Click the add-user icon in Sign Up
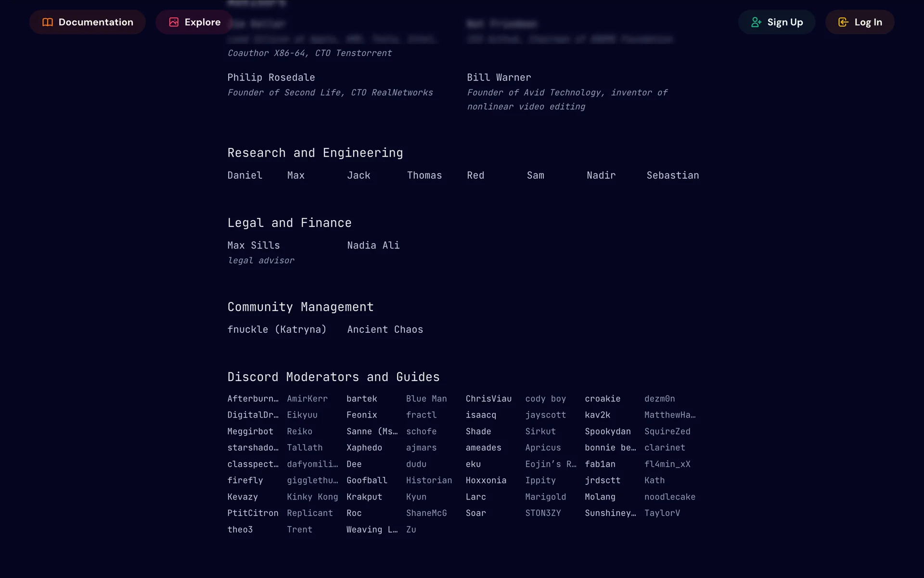 tap(756, 22)
